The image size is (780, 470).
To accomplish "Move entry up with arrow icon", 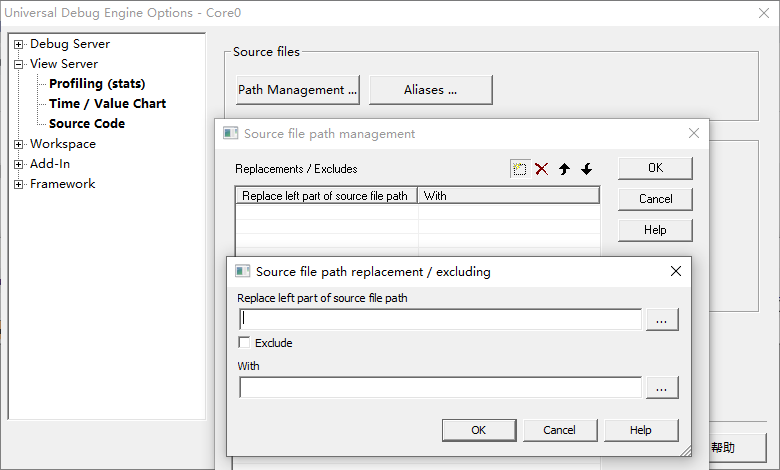I will point(564,169).
